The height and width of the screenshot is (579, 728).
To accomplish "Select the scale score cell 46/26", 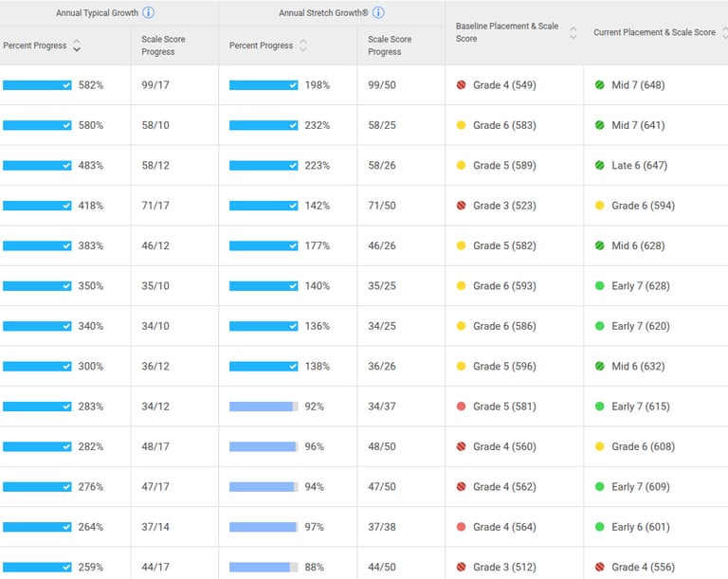I will pos(382,245).
